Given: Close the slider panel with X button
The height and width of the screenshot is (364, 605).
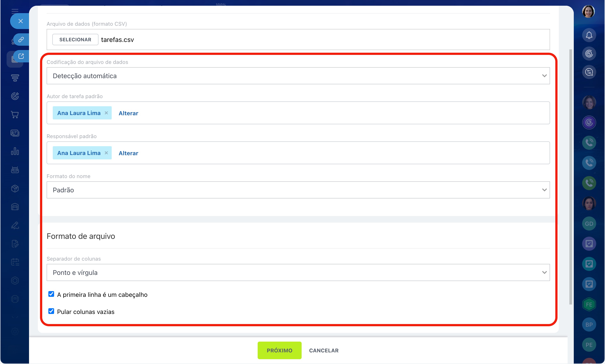Looking at the screenshot, I should coord(21,21).
